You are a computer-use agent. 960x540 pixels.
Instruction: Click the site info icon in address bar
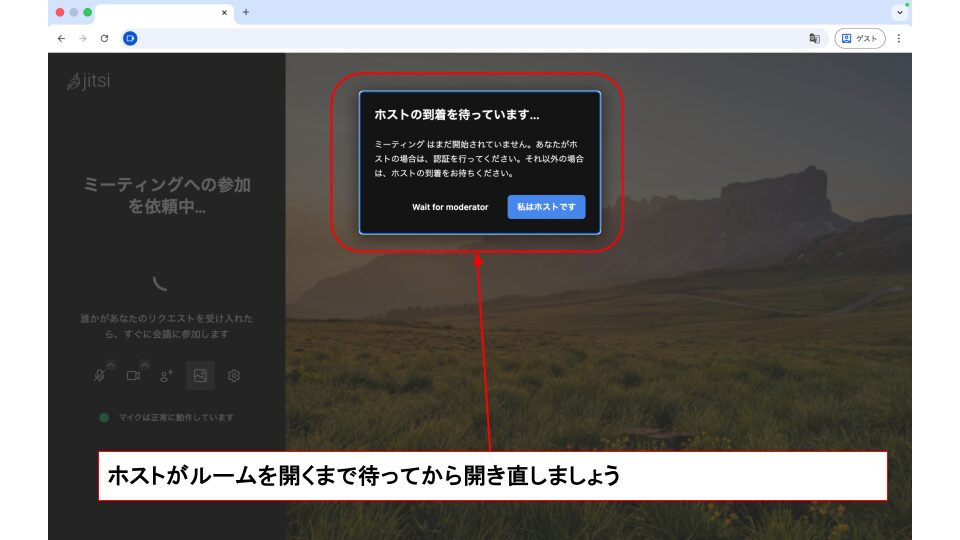coord(130,38)
